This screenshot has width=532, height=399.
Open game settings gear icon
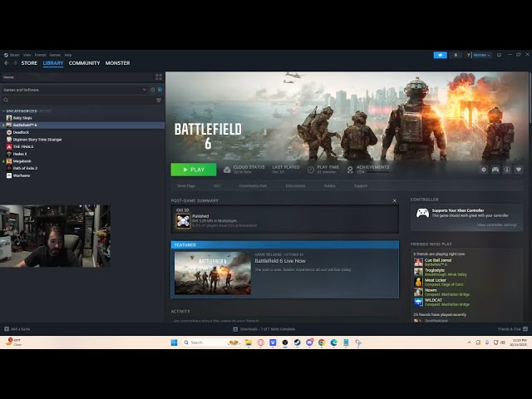[484, 170]
